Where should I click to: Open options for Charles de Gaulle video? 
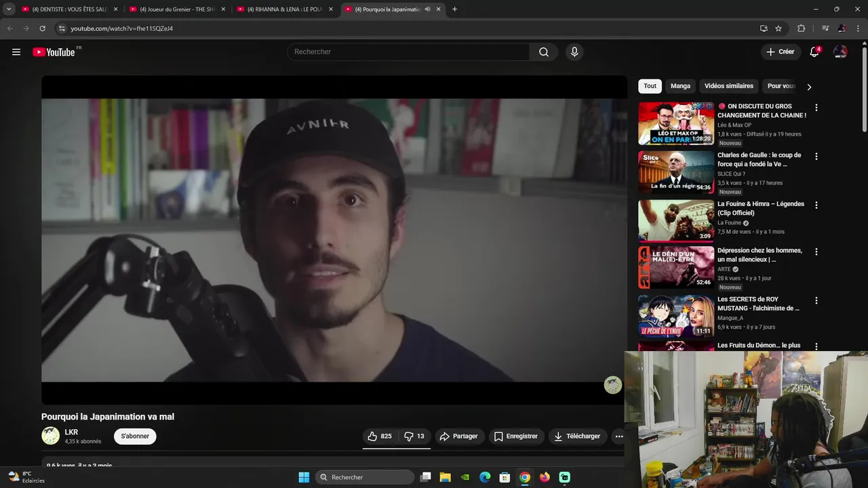point(816,157)
